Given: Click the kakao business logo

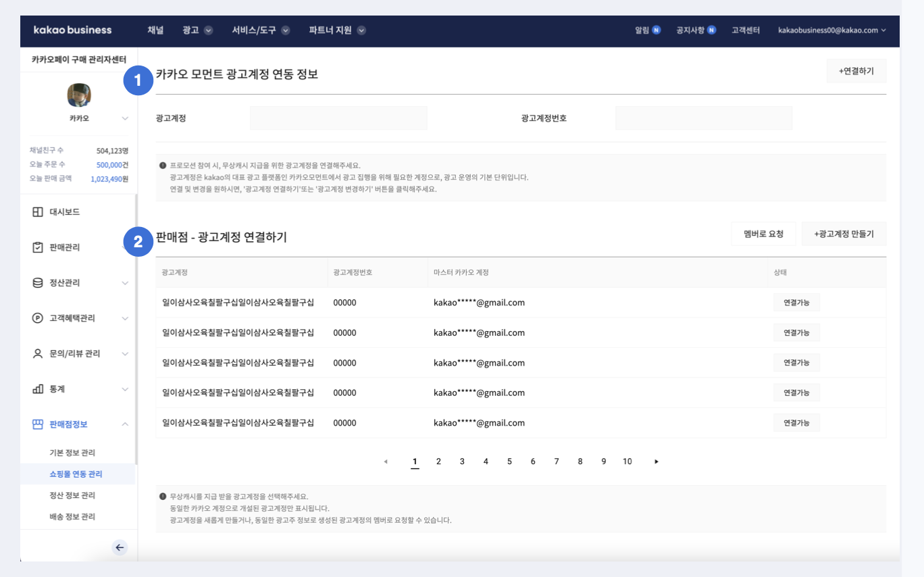Looking at the screenshot, I should tap(73, 30).
